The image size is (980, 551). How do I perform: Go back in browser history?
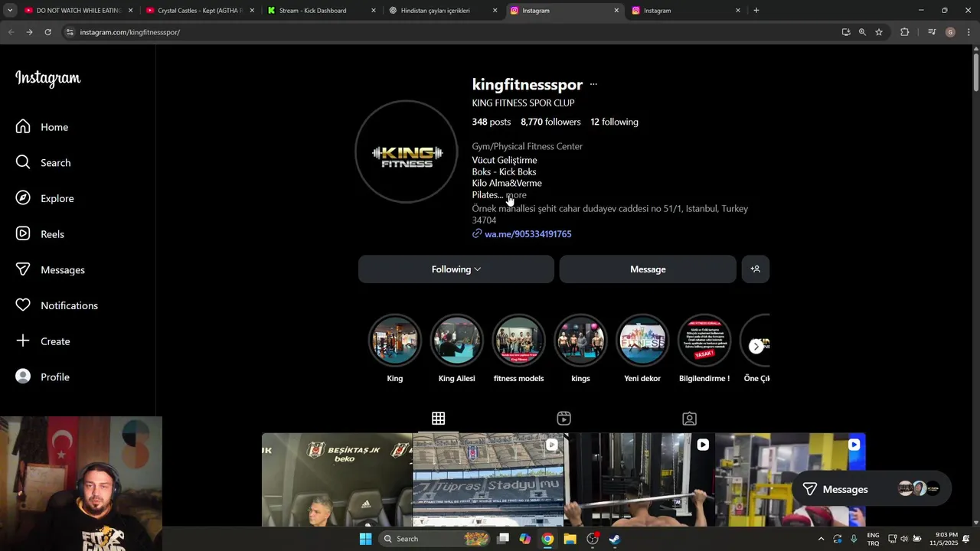pyautogui.click(x=11, y=32)
